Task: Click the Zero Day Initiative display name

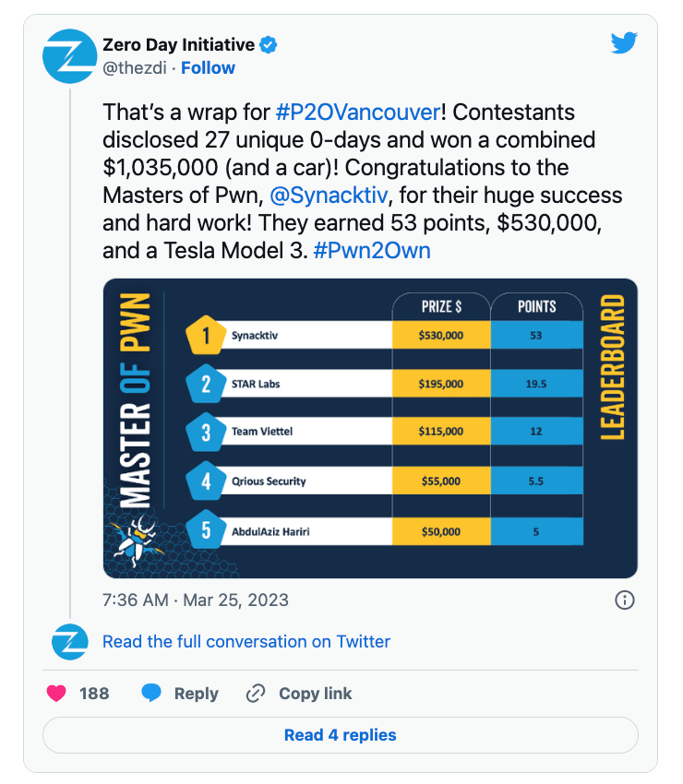Action: pos(178,44)
